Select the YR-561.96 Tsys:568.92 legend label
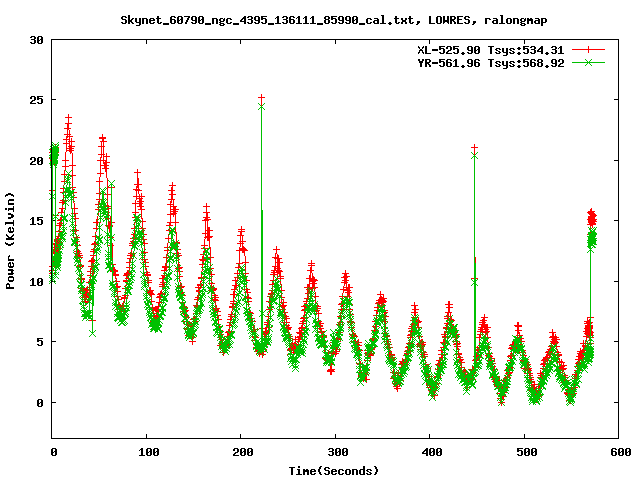 click(x=490, y=63)
